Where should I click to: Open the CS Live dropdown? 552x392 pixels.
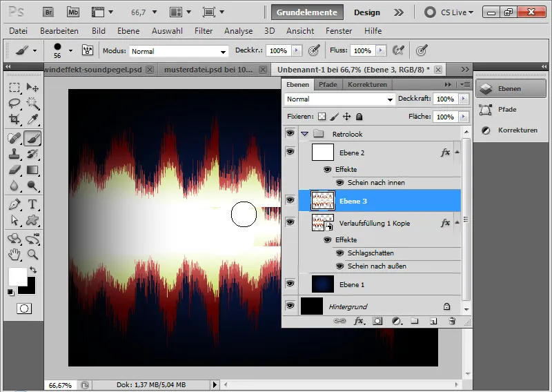click(x=457, y=12)
